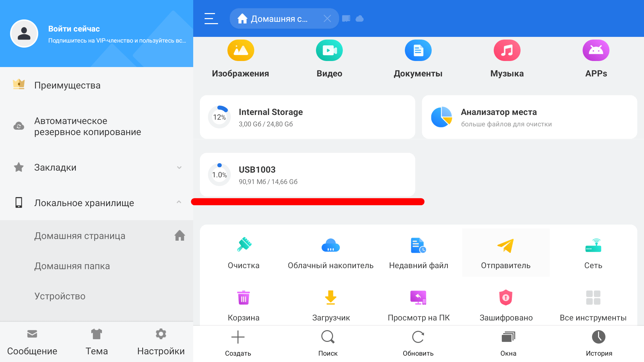This screenshot has height=362, width=644.
Task: Click Войти сейчас login link
Action: click(74, 29)
